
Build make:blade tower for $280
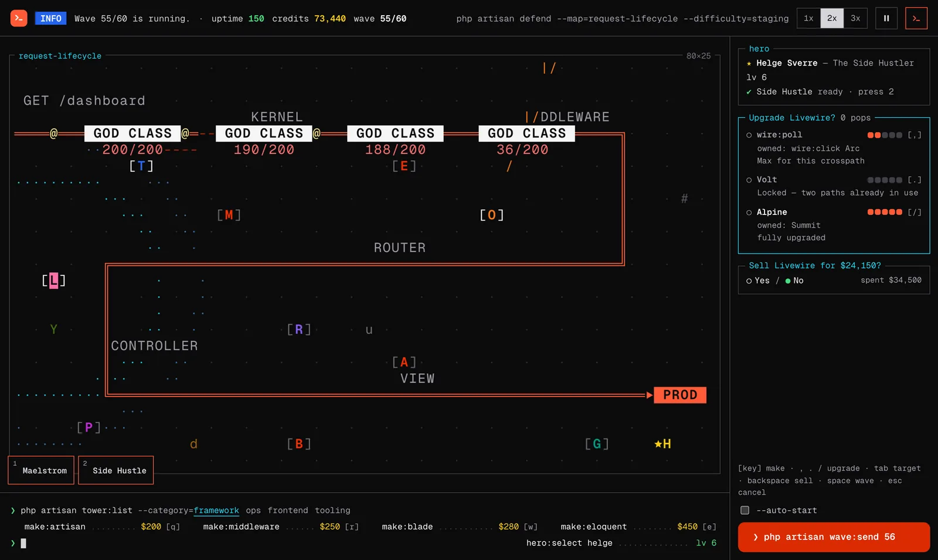460,527
